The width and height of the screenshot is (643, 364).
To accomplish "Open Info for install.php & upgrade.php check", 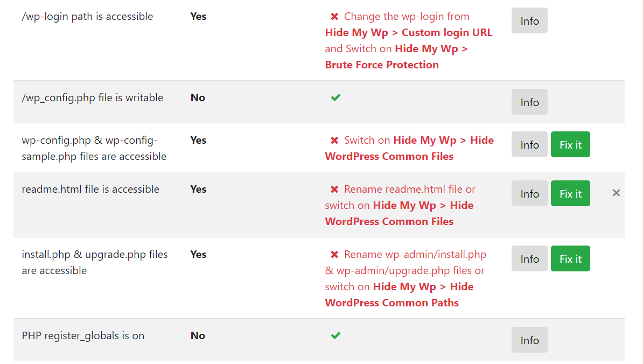I will 529,259.
